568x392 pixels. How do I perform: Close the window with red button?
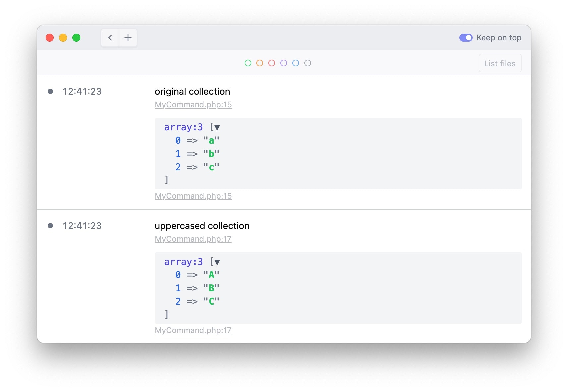[x=50, y=38]
